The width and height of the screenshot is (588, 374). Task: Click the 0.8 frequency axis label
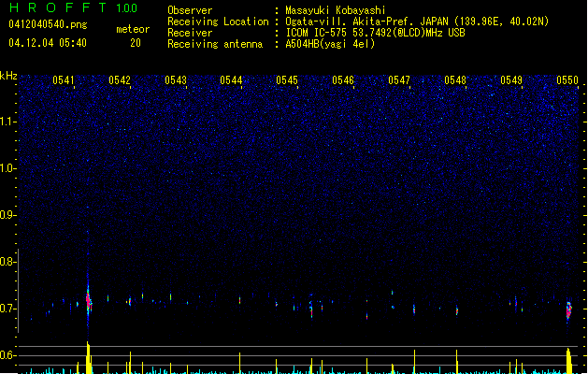click(x=7, y=262)
